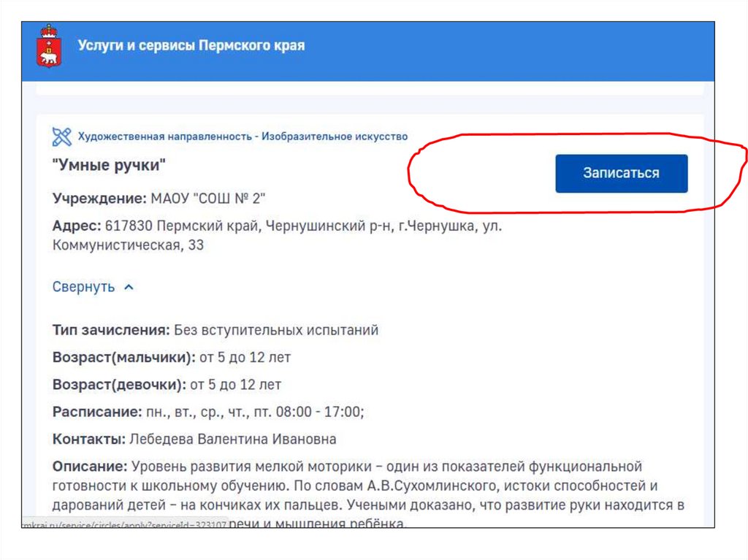748x560 pixels.
Task: Click the Коммунистическая, 33 street address text
Action: click(x=128, y=245)
